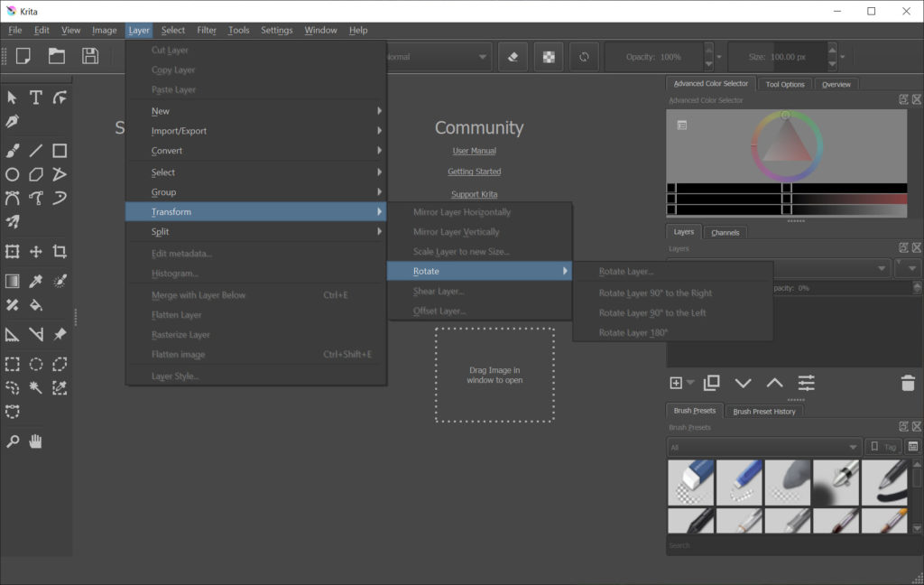
Task: Open the layer filter dropdown in Layers panel
Action: (x=908, y=268)
